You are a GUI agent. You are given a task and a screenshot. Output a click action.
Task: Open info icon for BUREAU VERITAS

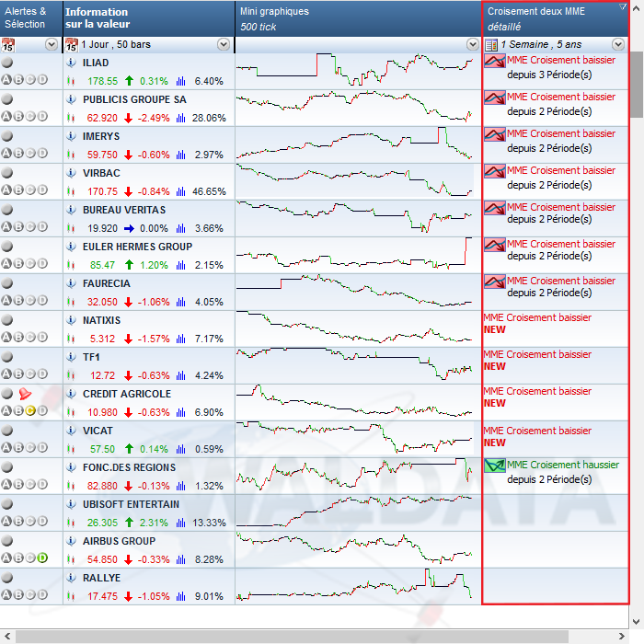tap(71, 210)
